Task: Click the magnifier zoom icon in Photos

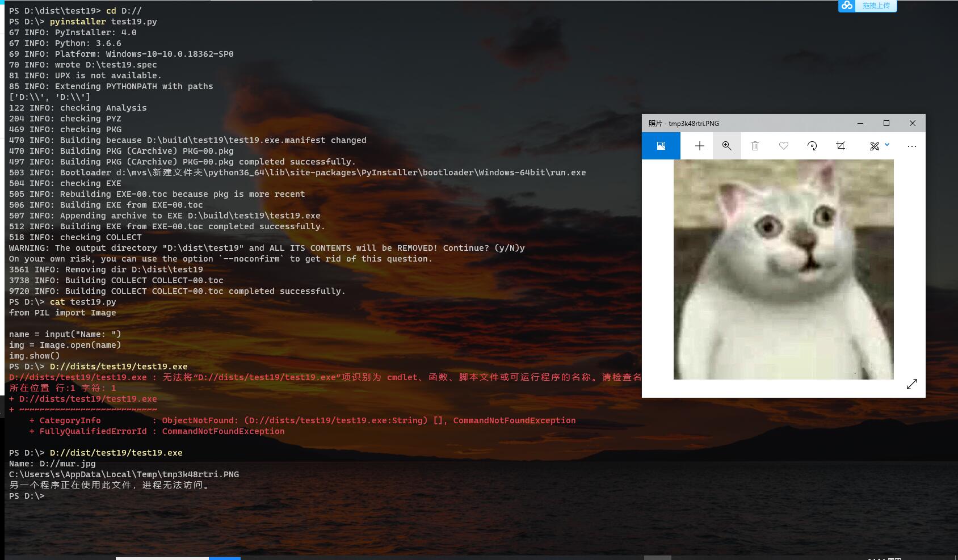Action: click(726, 146)
